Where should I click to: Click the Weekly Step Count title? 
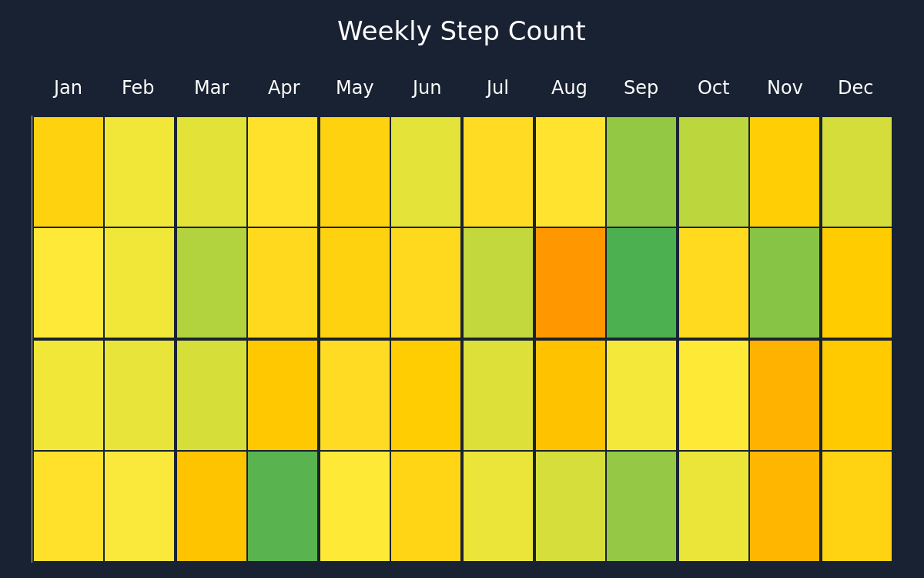tap(461, 32)
